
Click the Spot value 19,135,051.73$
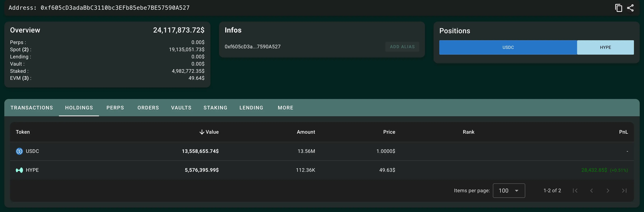tap(187, 50)
